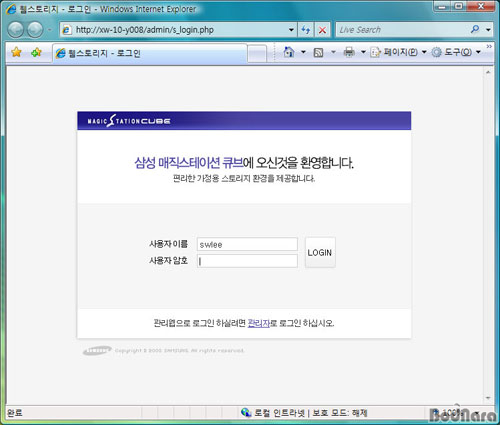Viewport: 500px width, 425px height.
Task: Click the red Stop loading icon
Action: click(322, 30)
